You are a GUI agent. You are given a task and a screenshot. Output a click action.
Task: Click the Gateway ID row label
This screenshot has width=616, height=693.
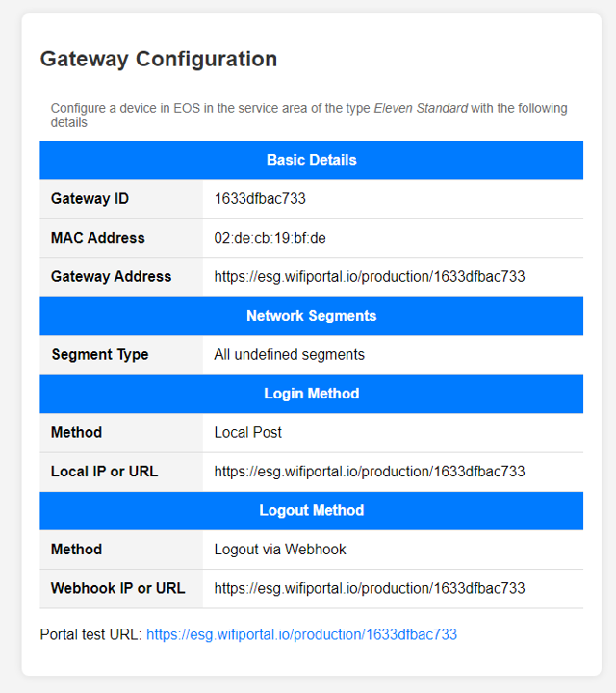(90, 199)
